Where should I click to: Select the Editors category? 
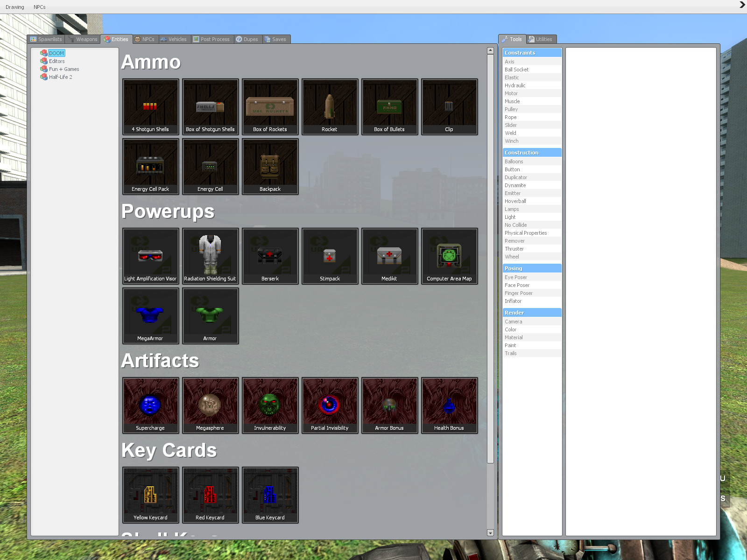coord(56,61)
